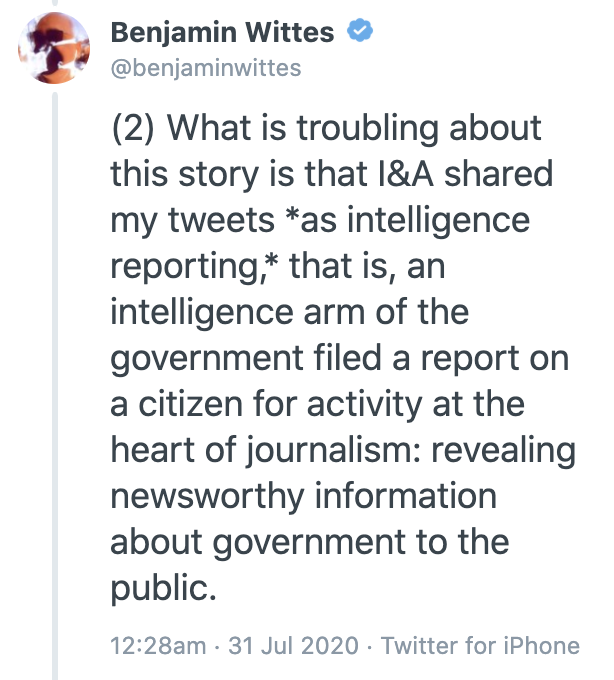Click the text "a citizen for activity"
Image resolution: width=614 pixels, height=680 pixels.
[x=266, y=405]
